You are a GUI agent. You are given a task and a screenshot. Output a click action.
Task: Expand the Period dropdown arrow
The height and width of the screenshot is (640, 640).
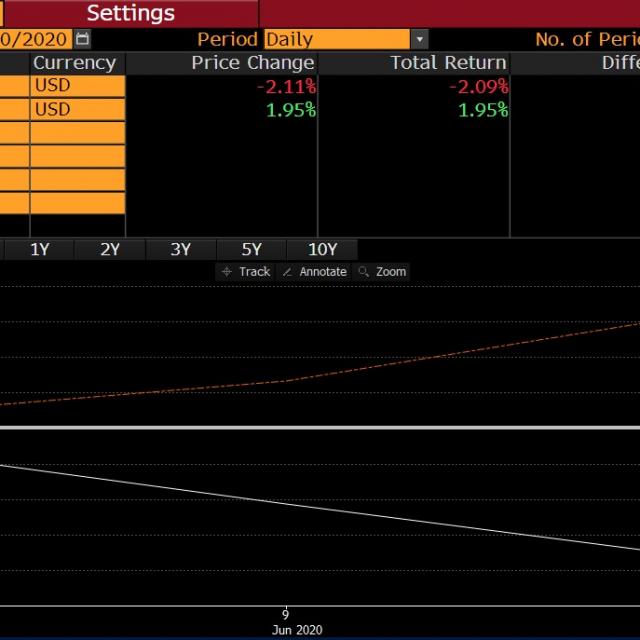[x=420, y=39]
